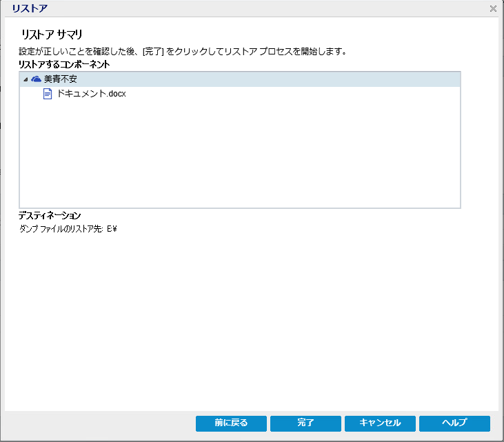Click the リストア title in the dialog header

point(30,8)
